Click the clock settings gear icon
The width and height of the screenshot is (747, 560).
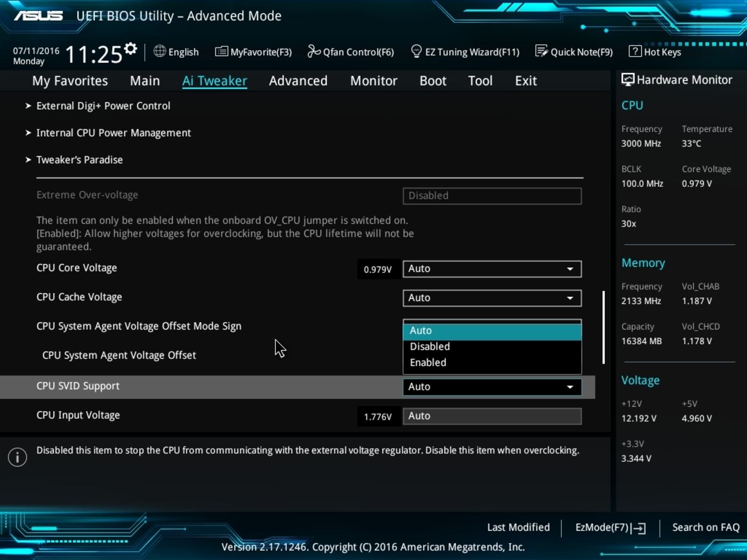click(x=130, y=49)
